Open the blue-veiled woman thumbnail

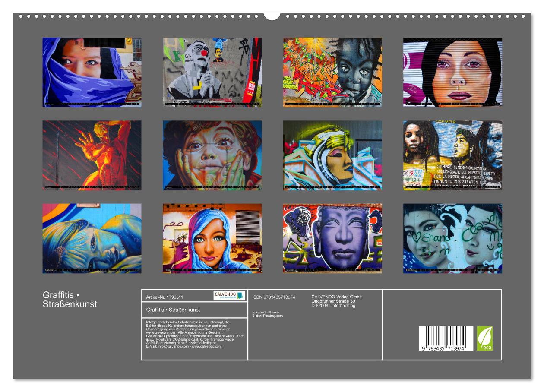click(x=92, y=72)
